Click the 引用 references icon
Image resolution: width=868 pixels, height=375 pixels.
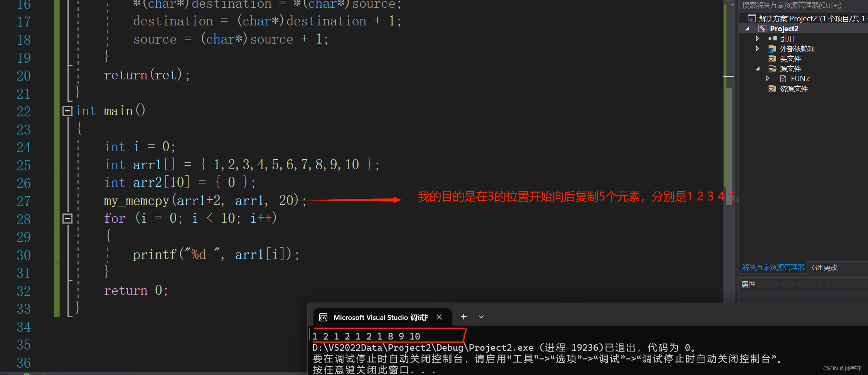pyautogui.click(x=772, y=39)
